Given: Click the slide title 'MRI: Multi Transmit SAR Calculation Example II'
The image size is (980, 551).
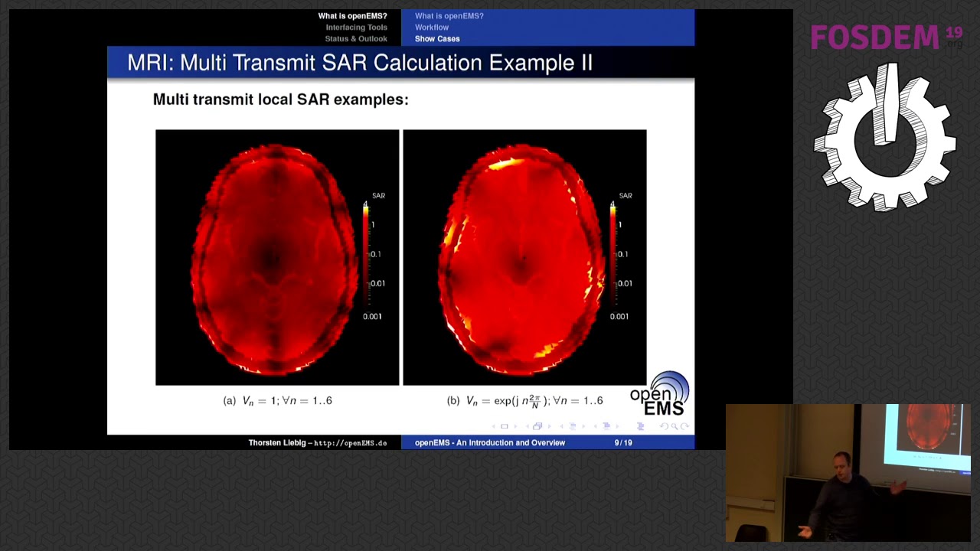Looking at the screenshot, I should (x=360, y=63).
